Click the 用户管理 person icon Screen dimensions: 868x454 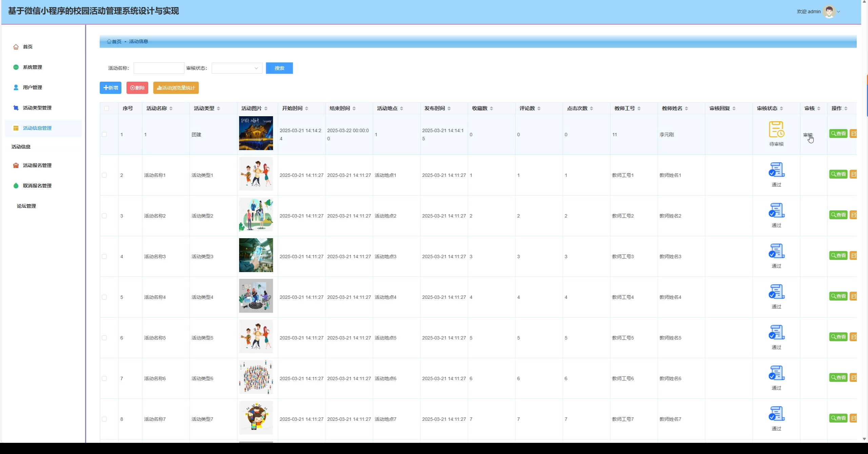point(16,87)
